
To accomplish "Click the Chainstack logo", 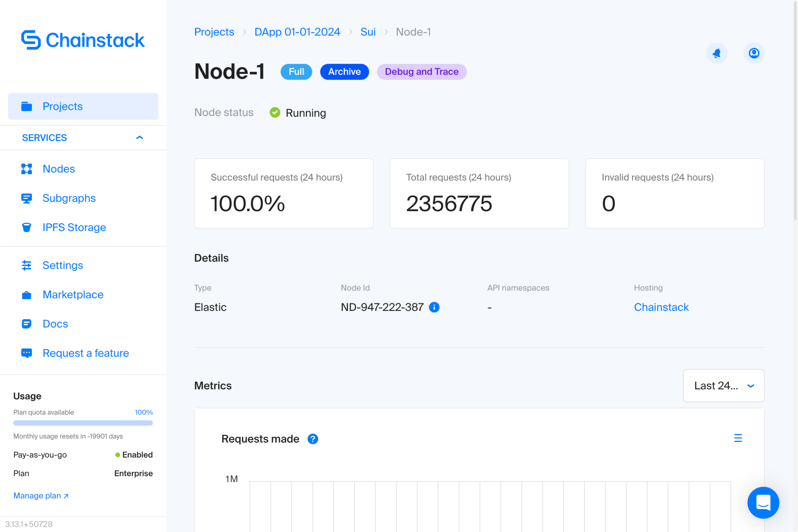I will pos(83,40).
